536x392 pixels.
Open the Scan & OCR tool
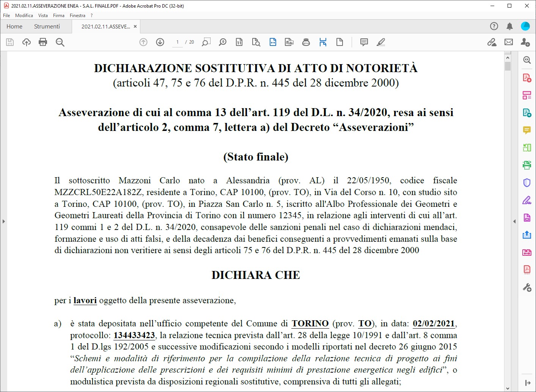527,165
